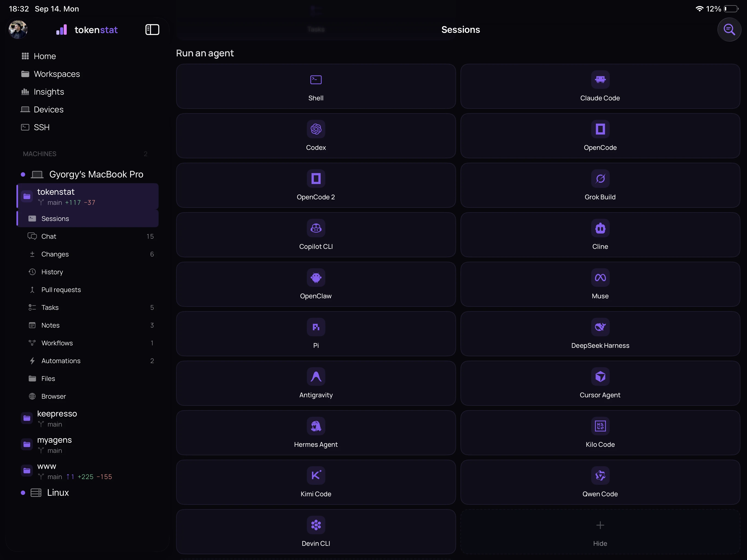Image resolution: width=747 pixels, height=560 pixels.
Task: Click the 'Run an agent' heading
Action: point(205,53)
